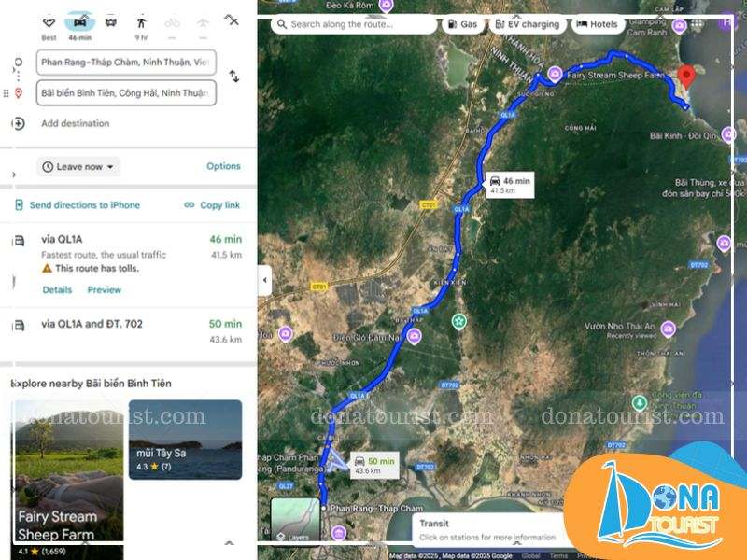This screenshot has height=560, width=747.
Task: Open the Layers map view switcher
Action: tap(295, 520)
